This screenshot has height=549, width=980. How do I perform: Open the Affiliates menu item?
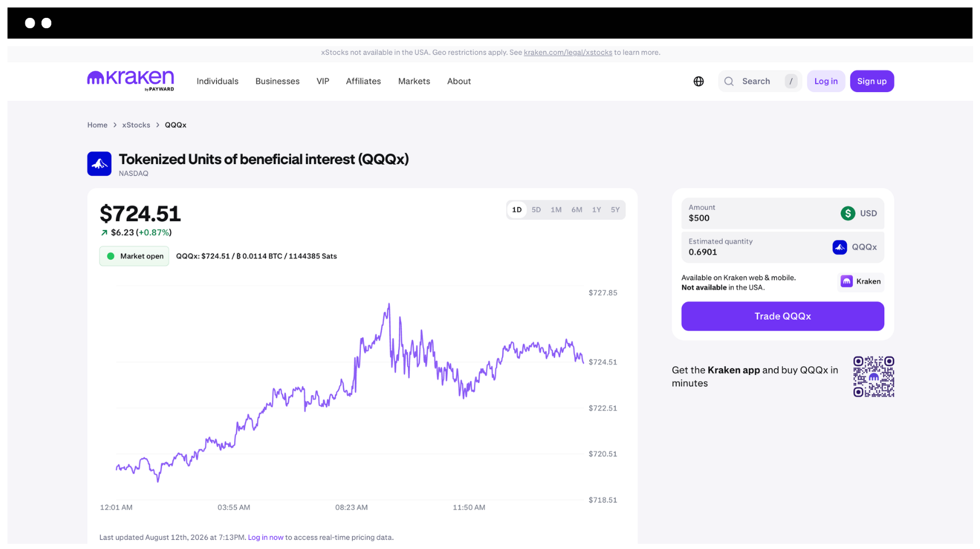tap(363, 81)
